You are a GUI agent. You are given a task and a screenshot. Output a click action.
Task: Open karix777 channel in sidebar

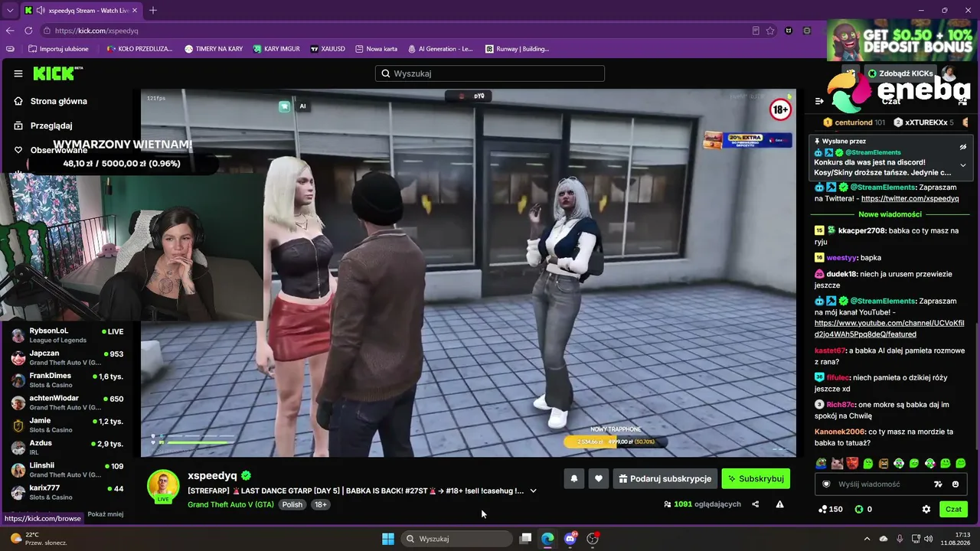point(67,492)
